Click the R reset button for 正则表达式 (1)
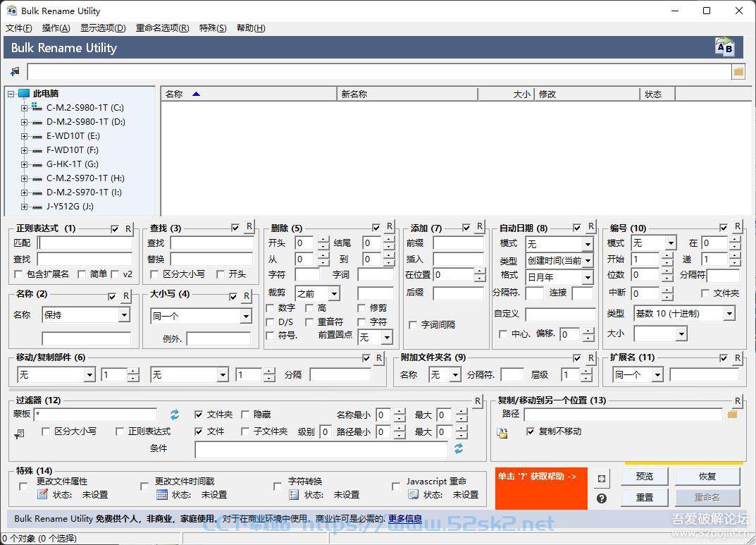 (x=128, y=228)
